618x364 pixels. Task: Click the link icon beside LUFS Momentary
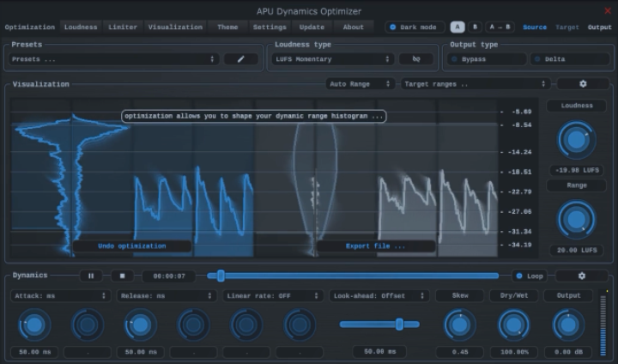coord(416,59)
